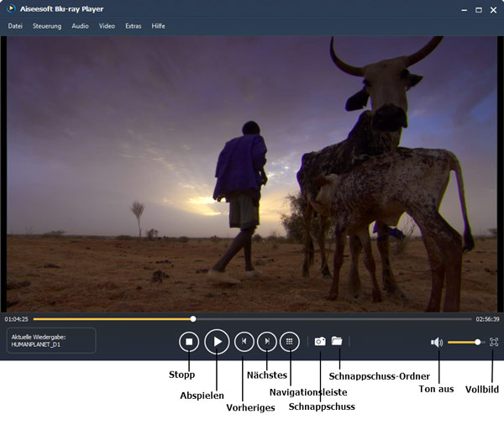Open the Hilfe menu

[x=158, y=26]
